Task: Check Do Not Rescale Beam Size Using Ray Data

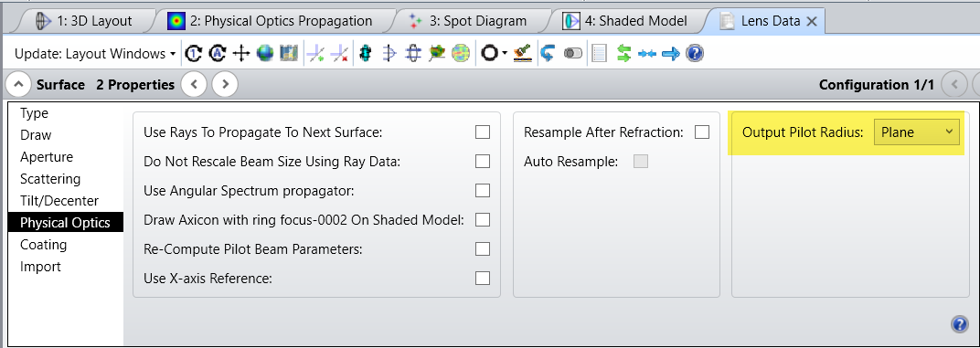Action: click(x=482, y=161)
